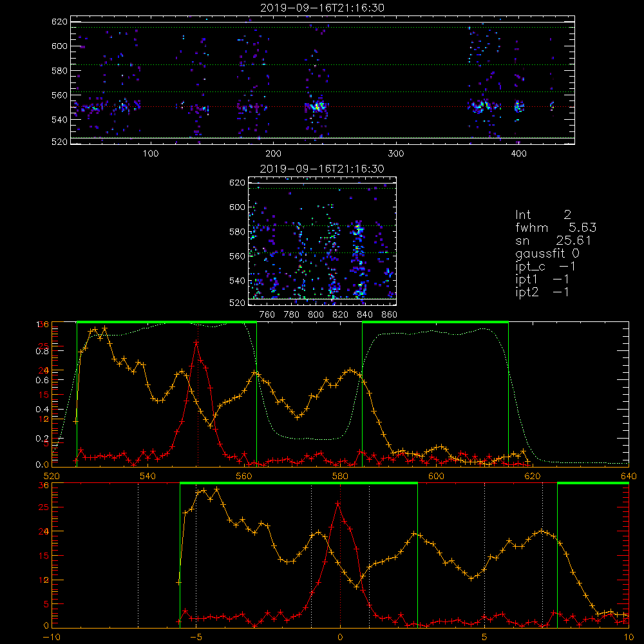The image size is (644, 644).
Task: Click x-axis label 760 under middle image
Action: click(267, 315)
